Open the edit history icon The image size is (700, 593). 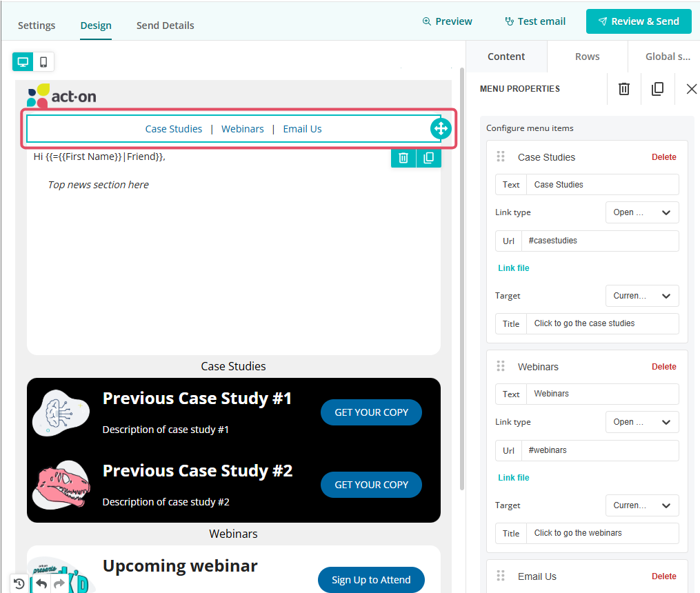click(x=19, y=583)
